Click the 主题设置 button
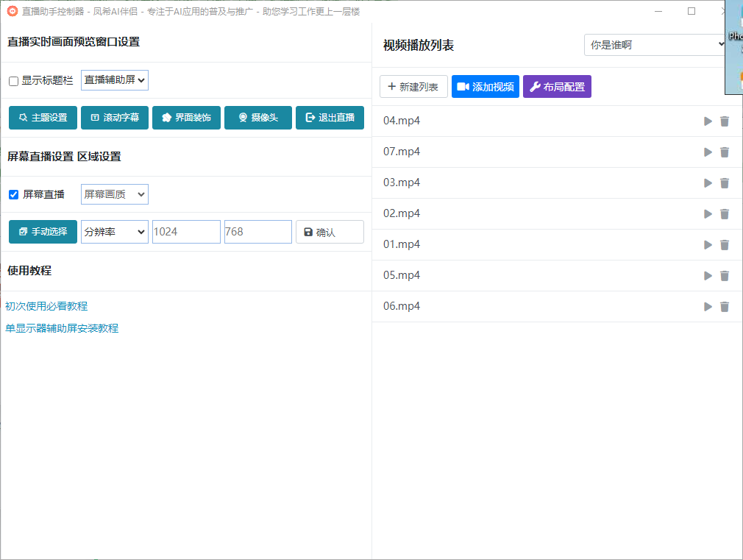The width and height of the screenshot is (743, 560). pyautogui.click(x=43, y=118)
